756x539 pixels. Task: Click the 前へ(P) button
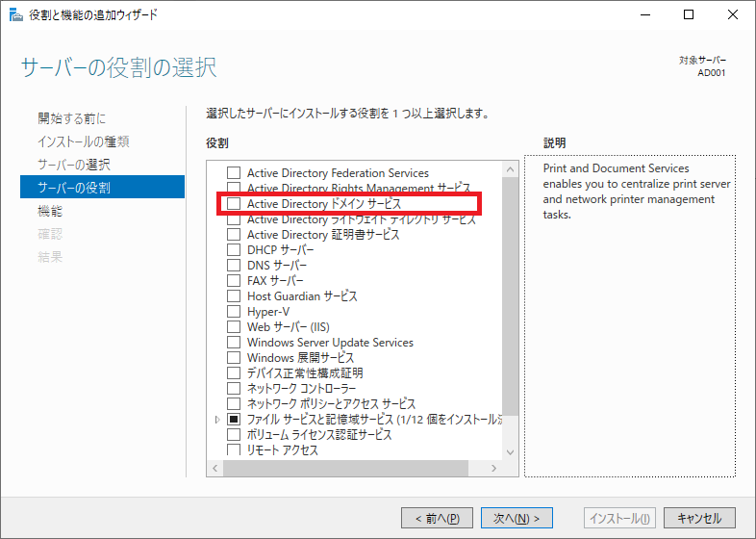(437, 518)
